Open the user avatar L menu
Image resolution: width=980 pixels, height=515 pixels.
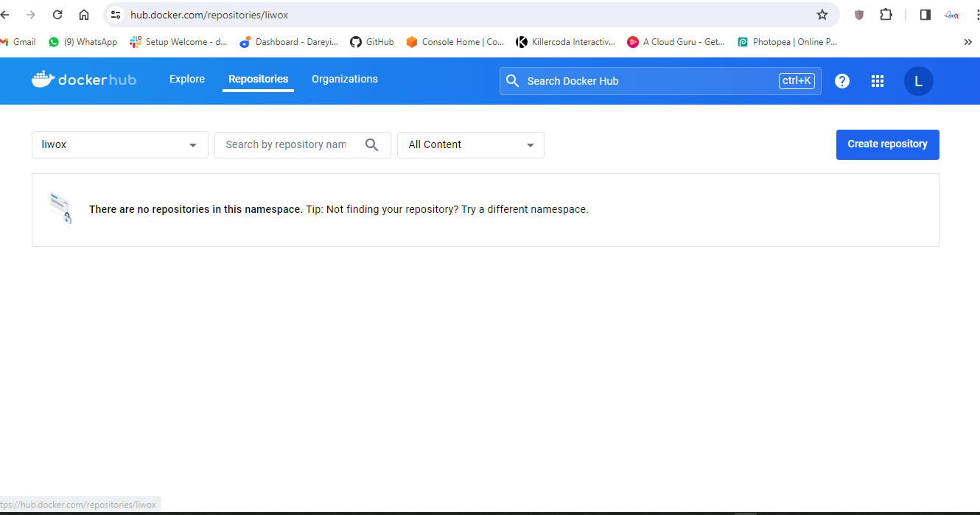[918, 81]
